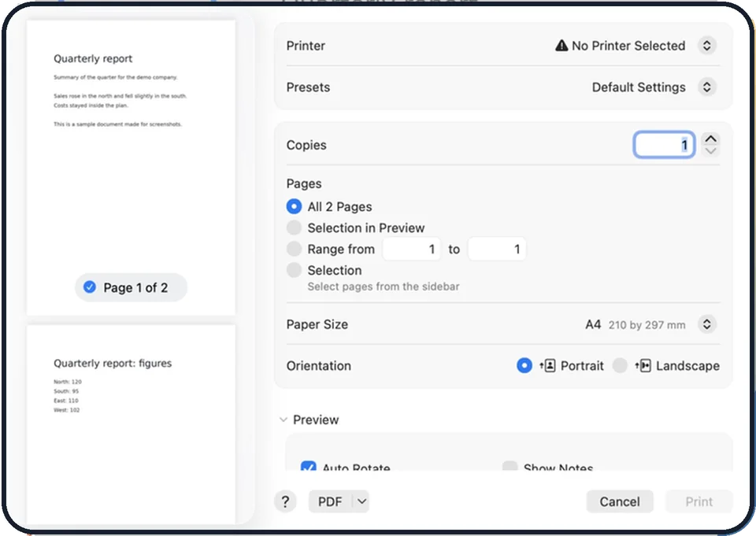Image resolution: width=756 pixels, height=536 pixels.
Task: Collapse the Preview section chevron
Action: (283, 420)
